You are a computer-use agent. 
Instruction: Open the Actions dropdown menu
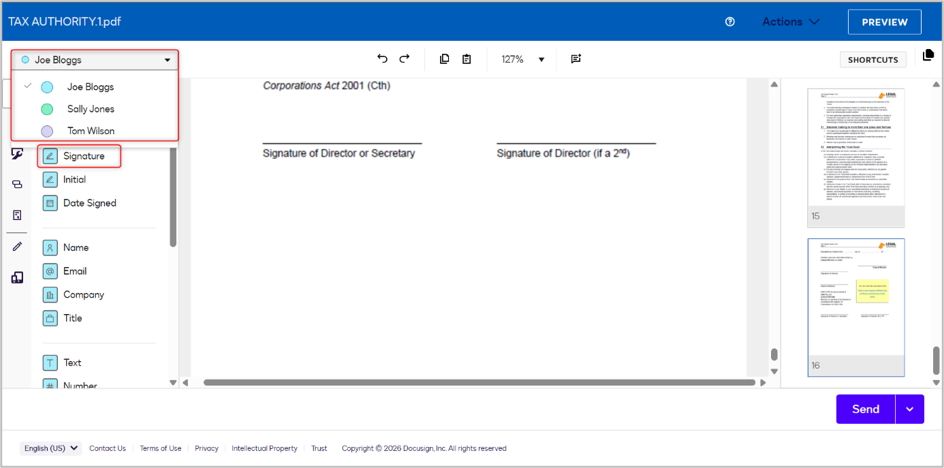790,22
